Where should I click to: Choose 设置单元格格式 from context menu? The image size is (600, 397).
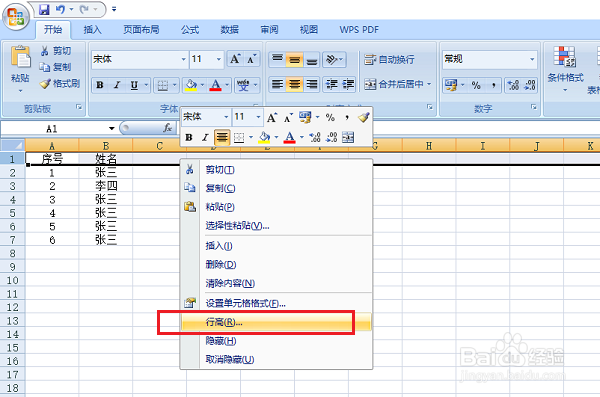[276, 304]
